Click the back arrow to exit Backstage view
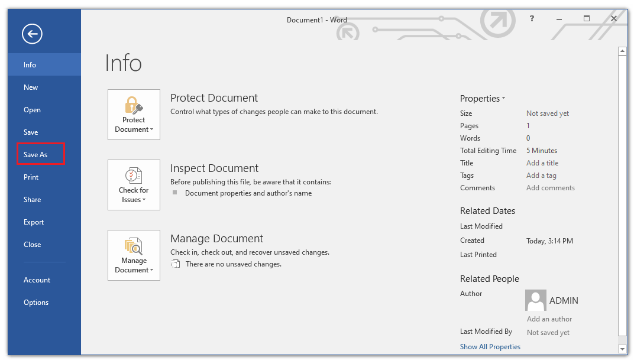The image size is (634, 364). tap(33, 34)
